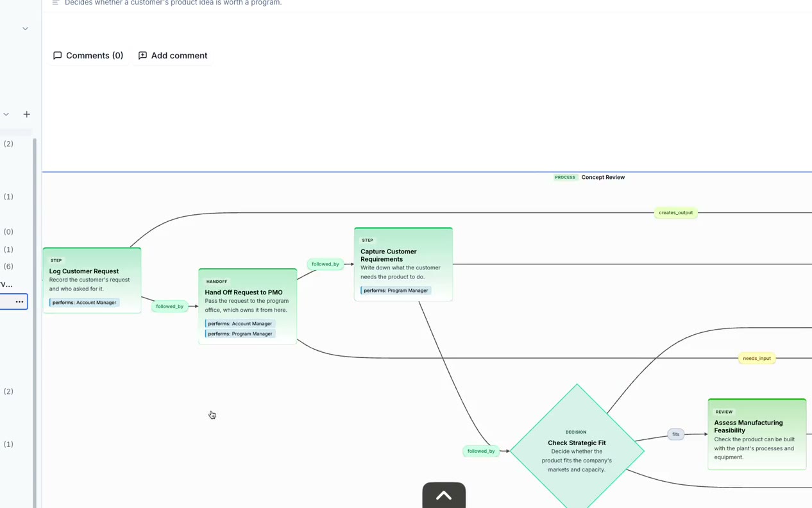Click the Concept Review process title
Viewport: 812px width, 508px height.
[603, 178]
